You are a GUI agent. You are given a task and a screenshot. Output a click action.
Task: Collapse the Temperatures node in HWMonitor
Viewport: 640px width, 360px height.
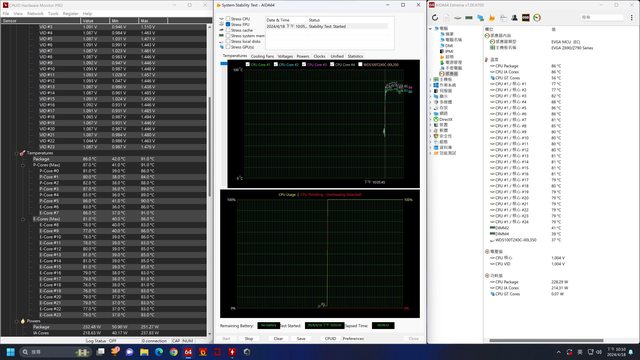[17, 153]
